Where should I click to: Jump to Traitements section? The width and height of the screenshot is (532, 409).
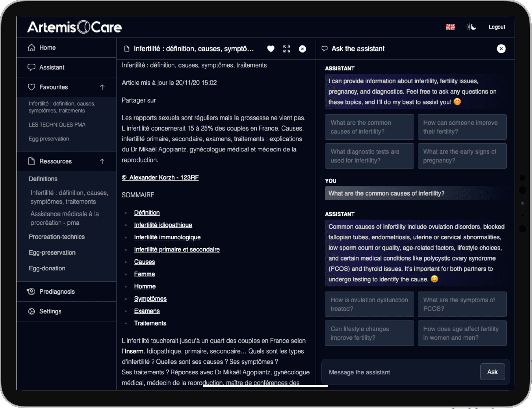150,323
